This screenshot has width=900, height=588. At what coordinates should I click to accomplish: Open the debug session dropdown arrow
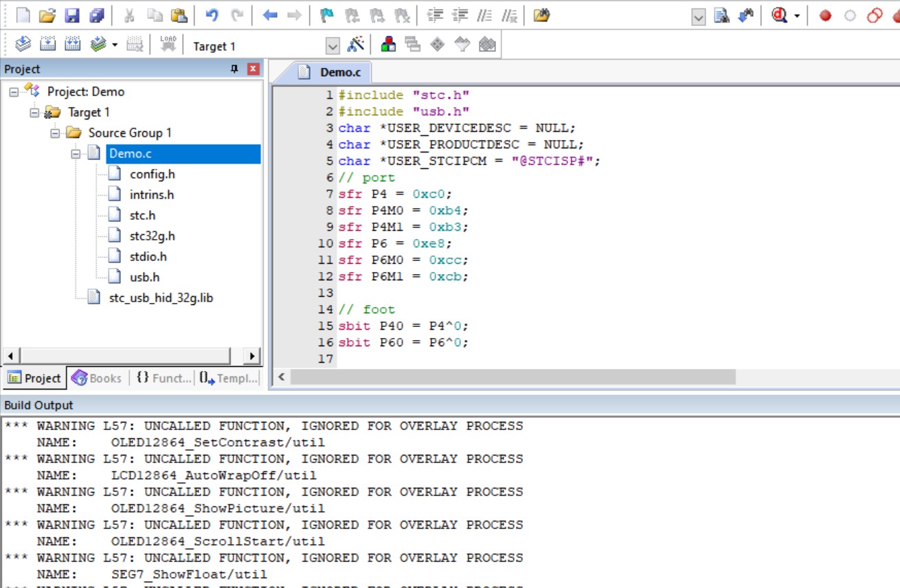[x=797, y=16]
